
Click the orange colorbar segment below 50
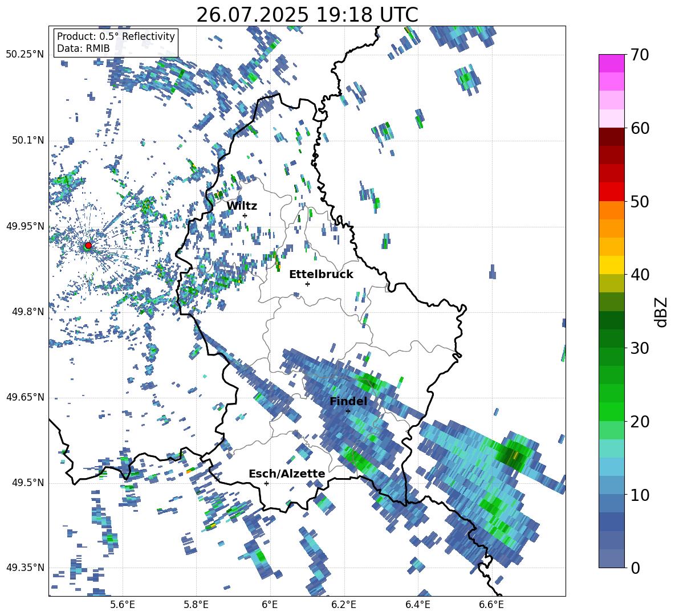pos(611,210)
